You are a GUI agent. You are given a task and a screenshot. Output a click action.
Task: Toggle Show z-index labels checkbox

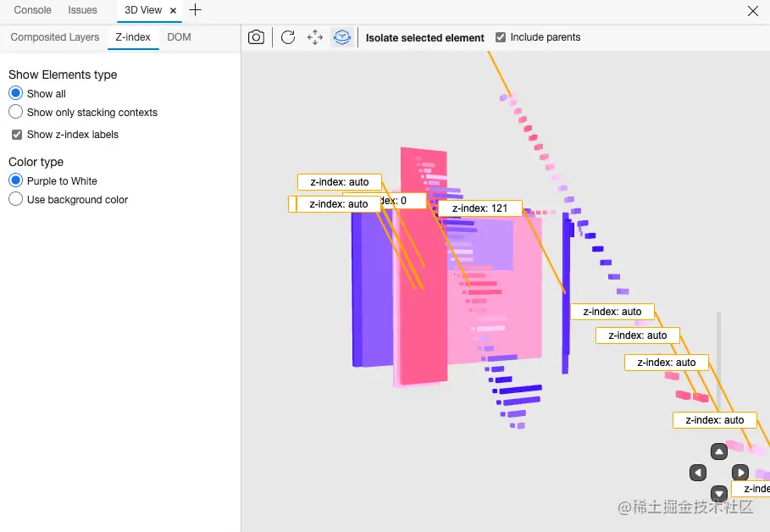(17, 135)
